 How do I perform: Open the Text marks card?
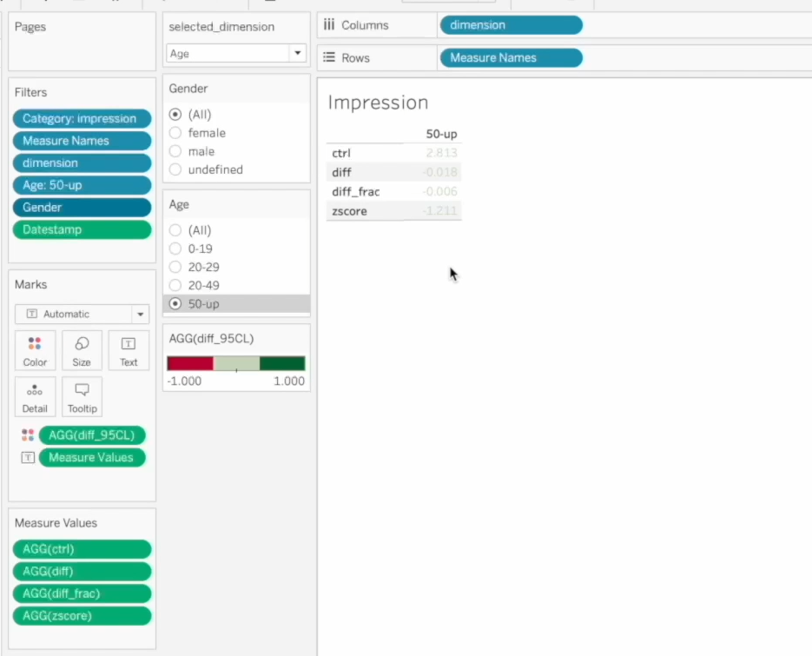point(129,351)
